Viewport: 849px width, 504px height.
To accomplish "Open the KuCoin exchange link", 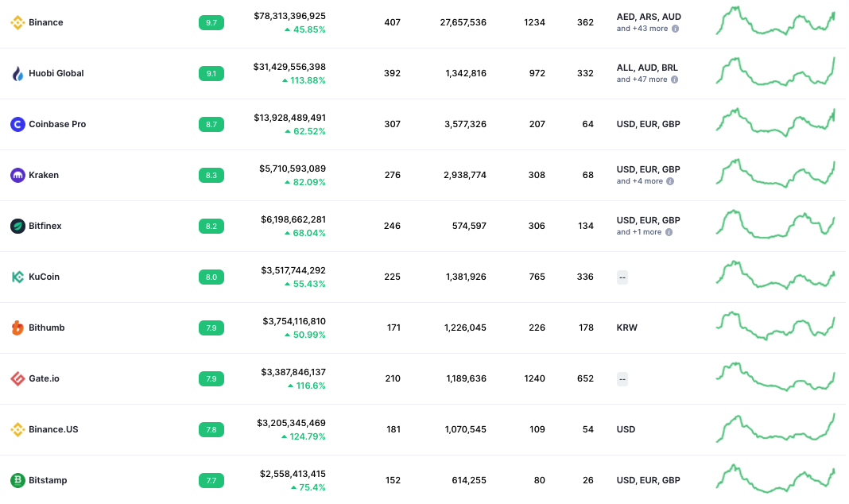I will pos(44,277).
